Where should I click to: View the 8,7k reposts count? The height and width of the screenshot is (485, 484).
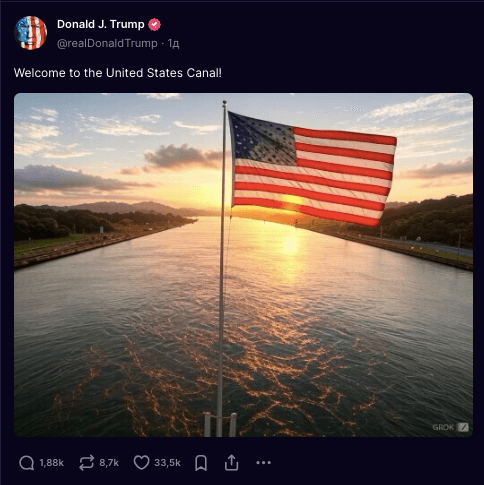109,463
